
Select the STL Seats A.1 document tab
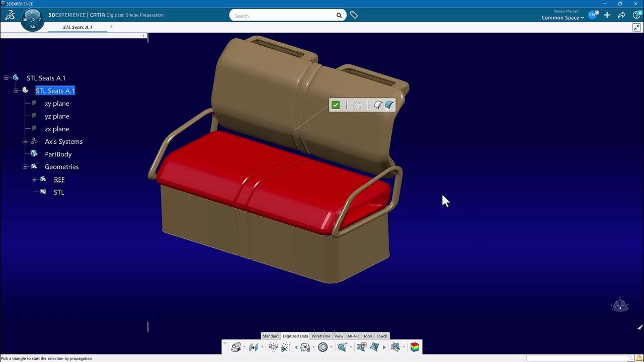click(x=77, y=27)
